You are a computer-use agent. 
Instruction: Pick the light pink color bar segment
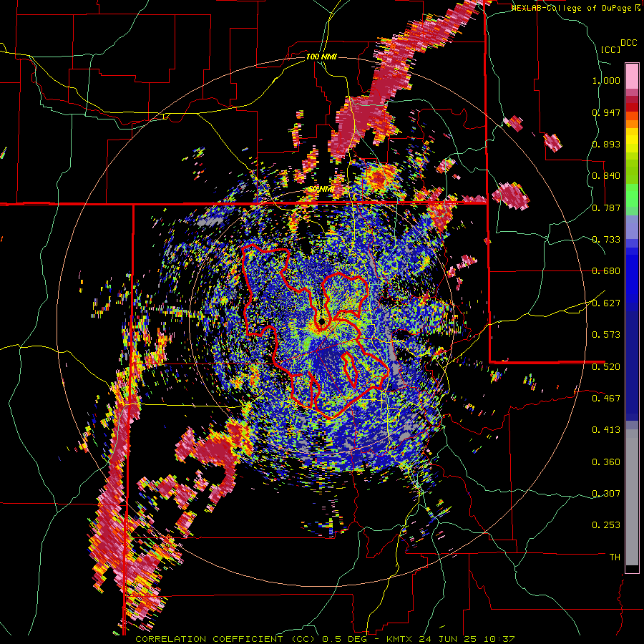click(x=632, y=77)
